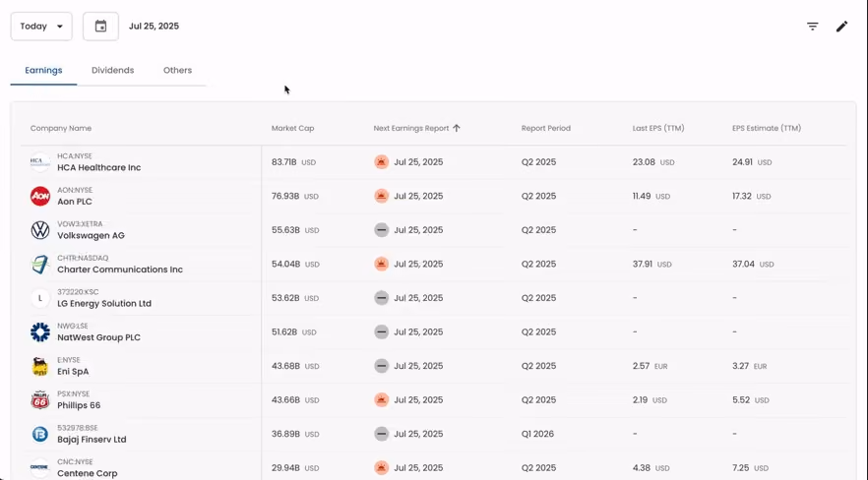This screenshot has width=868, height=480.
Task: Click the sunrise icon in Charter Communications row
Action: [381, 264]
